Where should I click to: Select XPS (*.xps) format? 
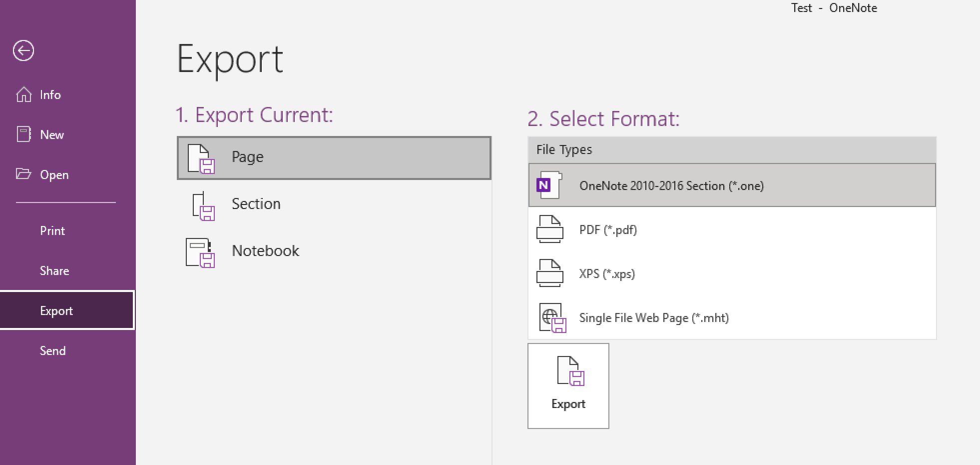[732, 273]
